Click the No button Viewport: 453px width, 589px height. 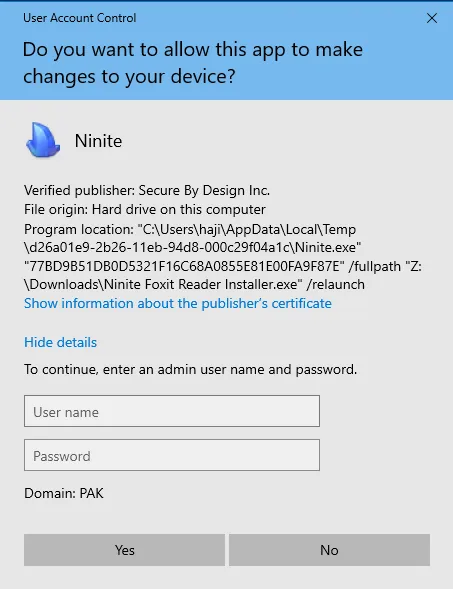click(x=329, y=550)
